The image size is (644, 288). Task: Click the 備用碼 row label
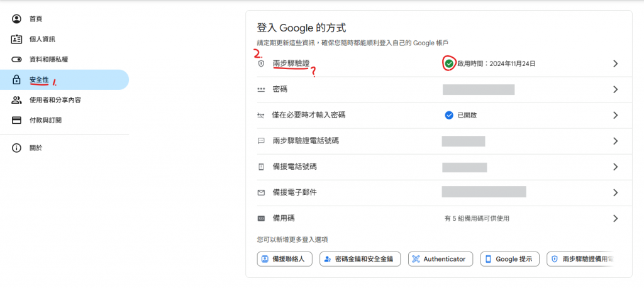coord(284,219)
